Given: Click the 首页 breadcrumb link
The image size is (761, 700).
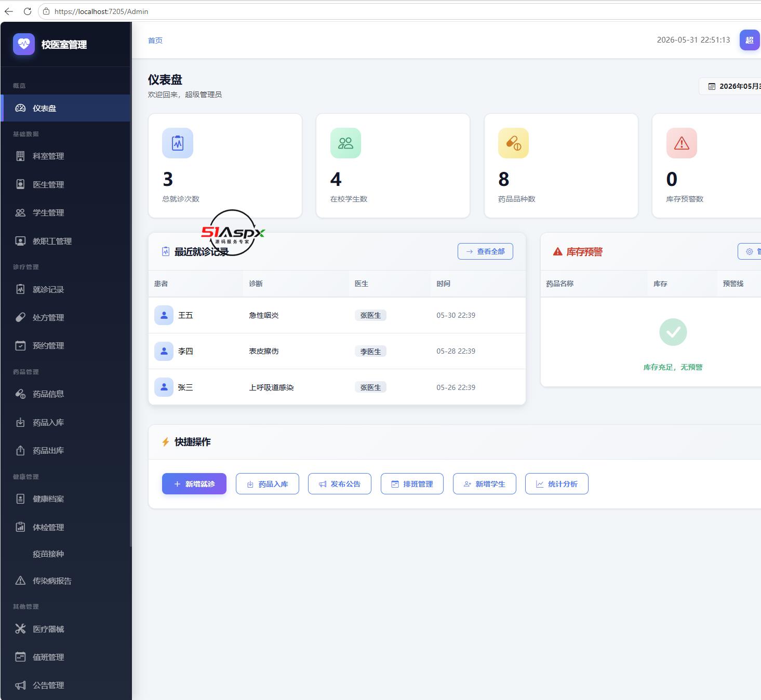Looking at the screenshot, I should tap(155, 41).
